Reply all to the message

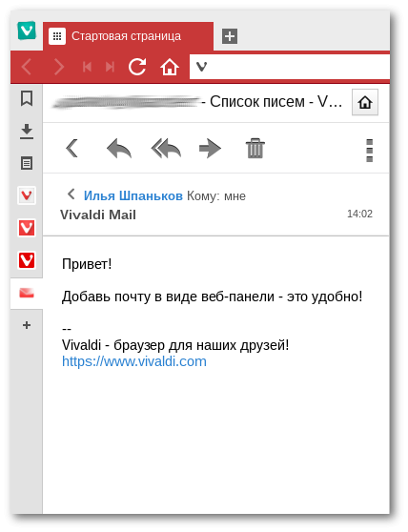166,149
